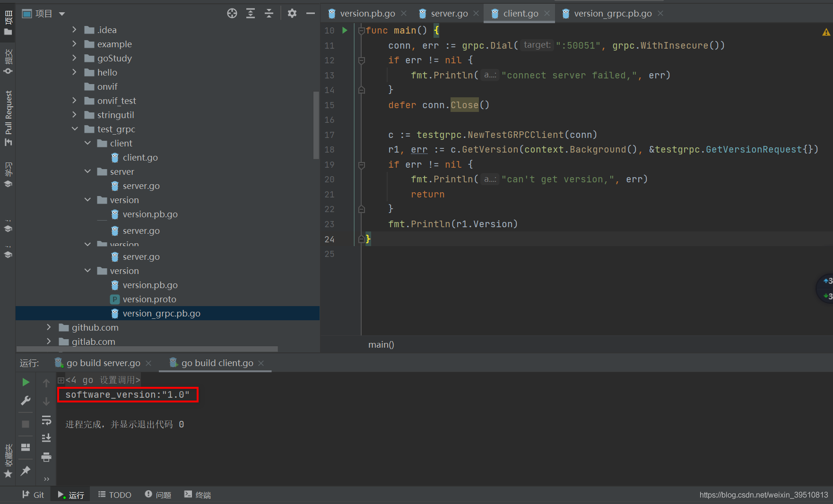Viewport: 833px width, 504px height.
Task: Expand the stringutil folder
Action: pos(74,115)
